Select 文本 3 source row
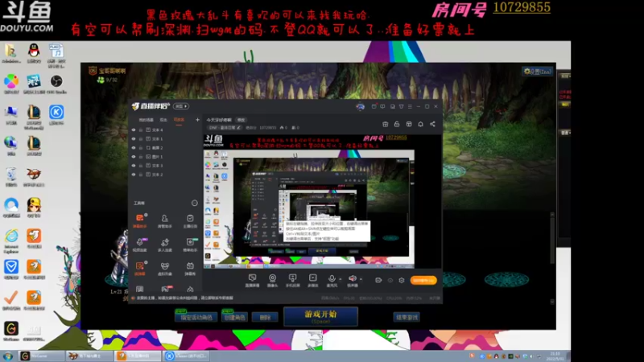The width and height of the screenshot is (644, 362). tap(164, 166)
